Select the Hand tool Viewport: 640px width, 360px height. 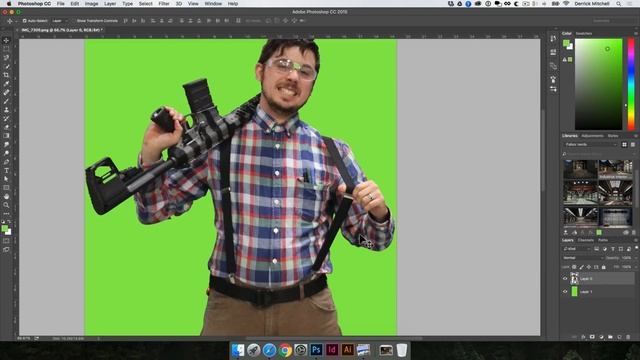[6, 196]
